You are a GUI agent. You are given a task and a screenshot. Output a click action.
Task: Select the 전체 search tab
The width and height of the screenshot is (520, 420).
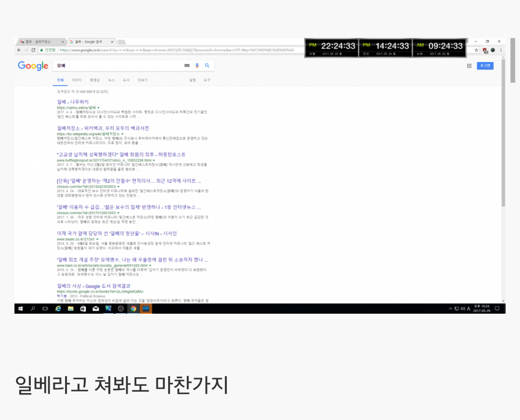click(x=60, y=80)
